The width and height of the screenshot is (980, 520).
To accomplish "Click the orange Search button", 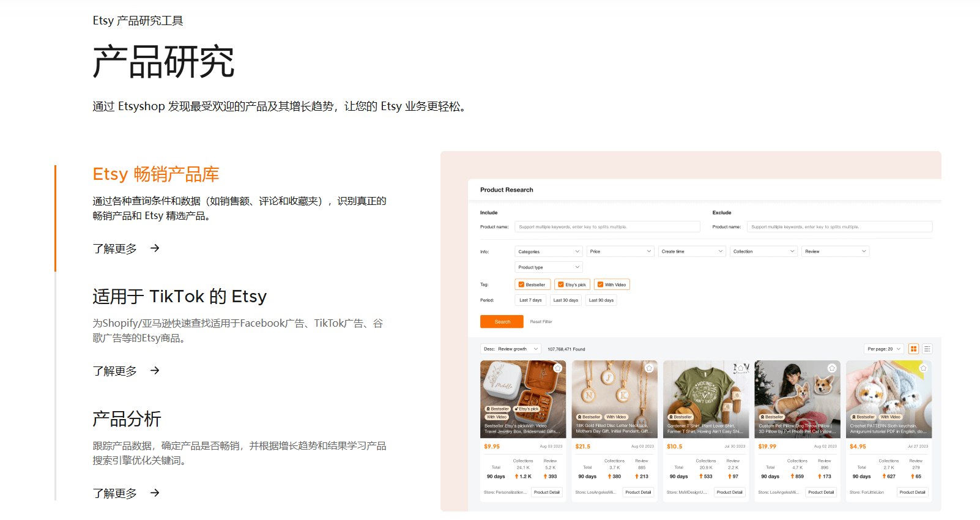I will coord(502,322).
